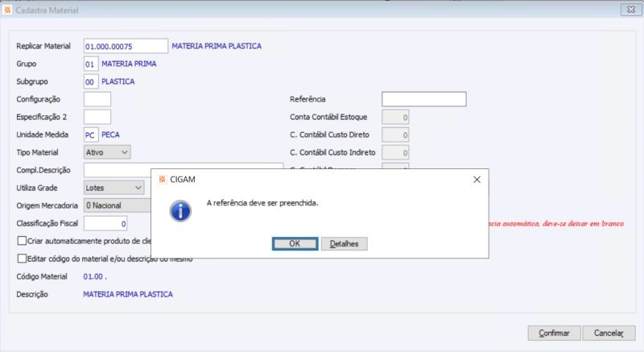Click the Replicar Material label

(43, 46)
